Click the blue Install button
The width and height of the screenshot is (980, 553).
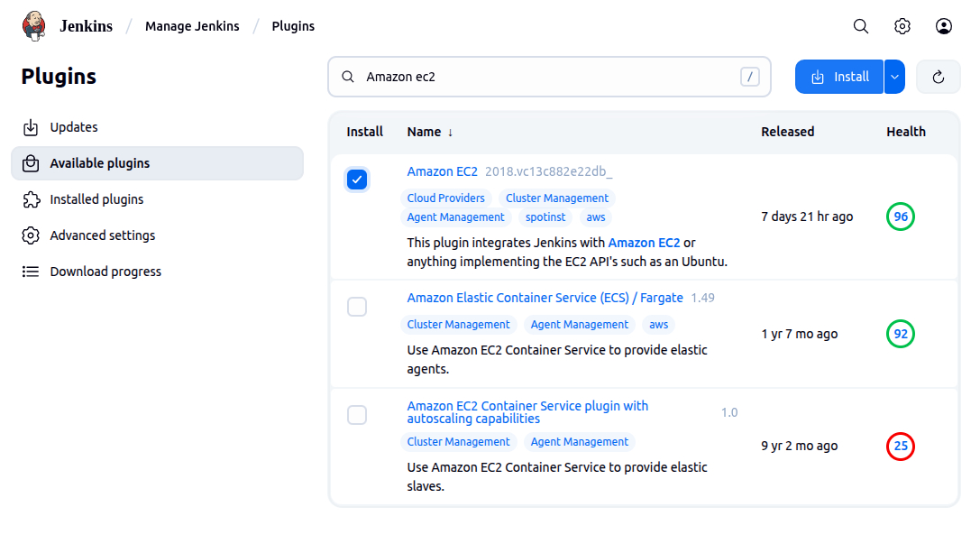pyautogui.click(x=839, y=77)
